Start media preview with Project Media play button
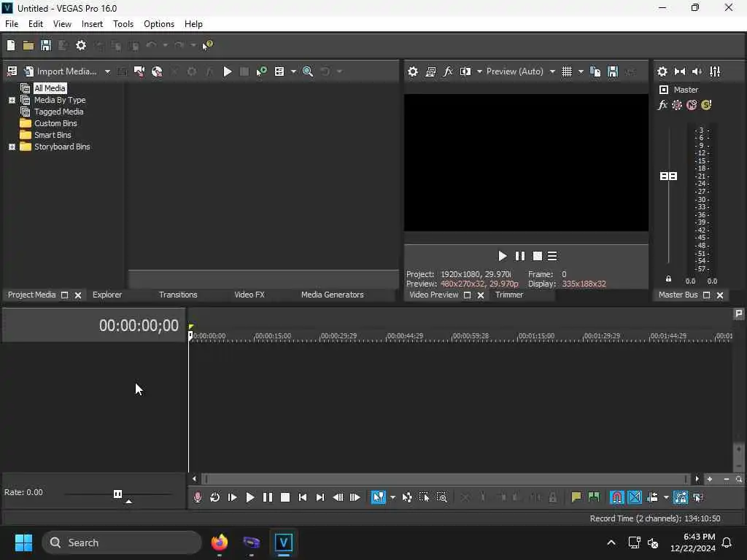This screenshot has width=747, height=560. 228,71
